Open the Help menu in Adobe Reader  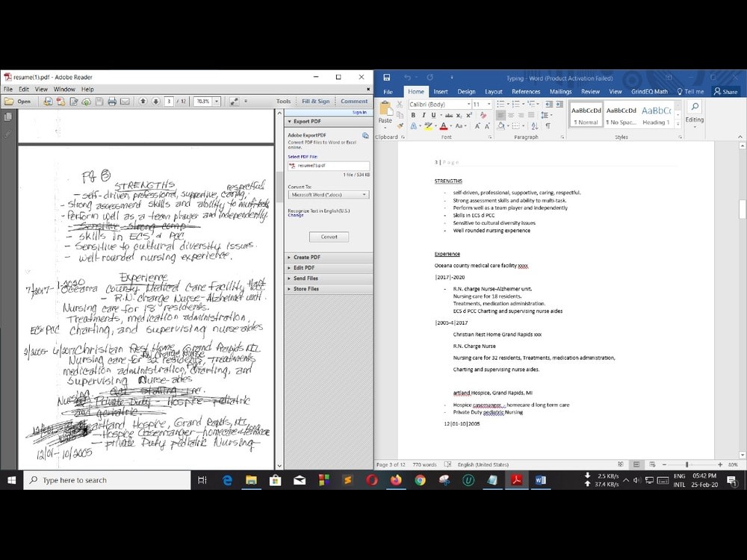coord(87,89)
